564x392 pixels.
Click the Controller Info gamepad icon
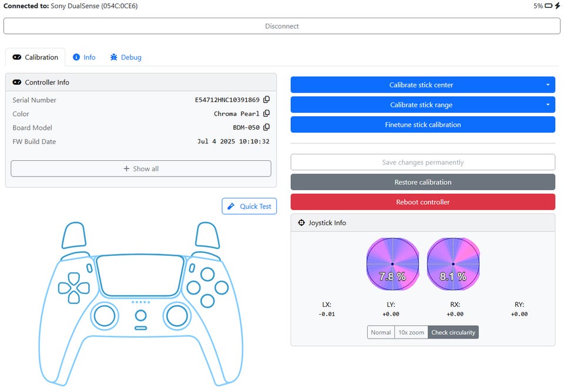click(17, 82)
